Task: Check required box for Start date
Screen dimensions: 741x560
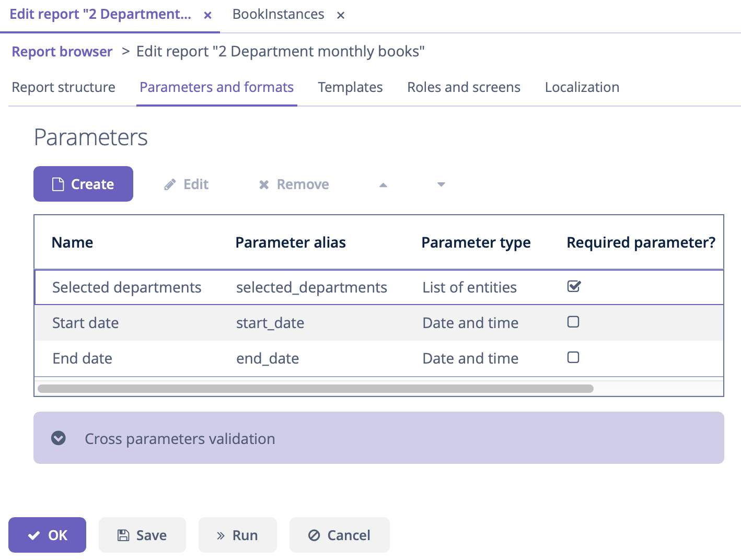Action: (573, 322)
